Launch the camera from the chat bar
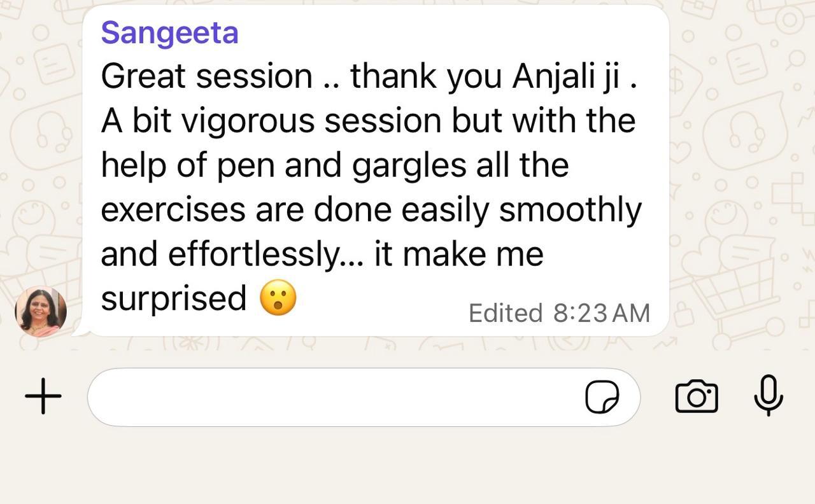This screenshot has height=504, width=815. pyautogui.click(x=696, y=396)
